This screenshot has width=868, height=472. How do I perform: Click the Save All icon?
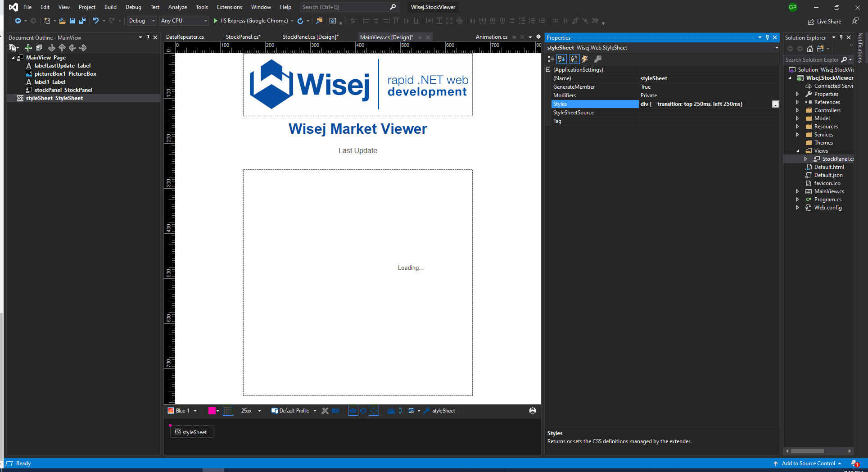82,21
